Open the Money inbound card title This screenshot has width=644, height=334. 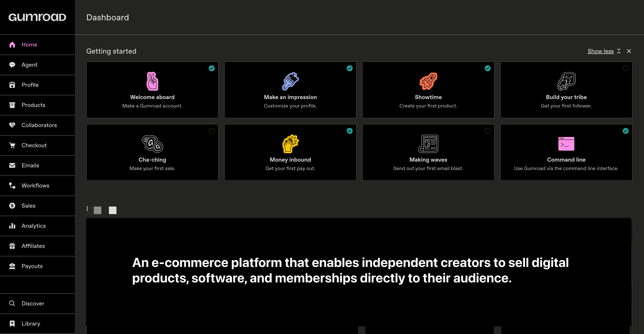tap(290, 160)
